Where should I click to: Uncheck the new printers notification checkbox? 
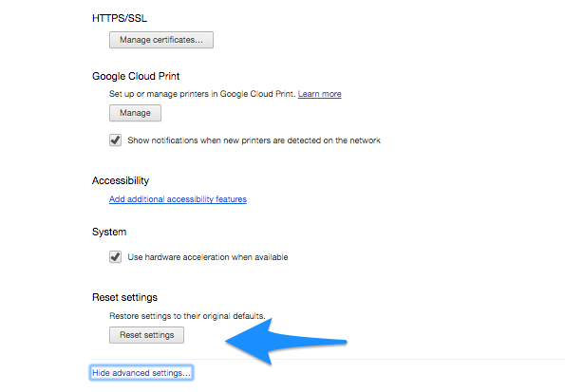(x=115, y=140)
